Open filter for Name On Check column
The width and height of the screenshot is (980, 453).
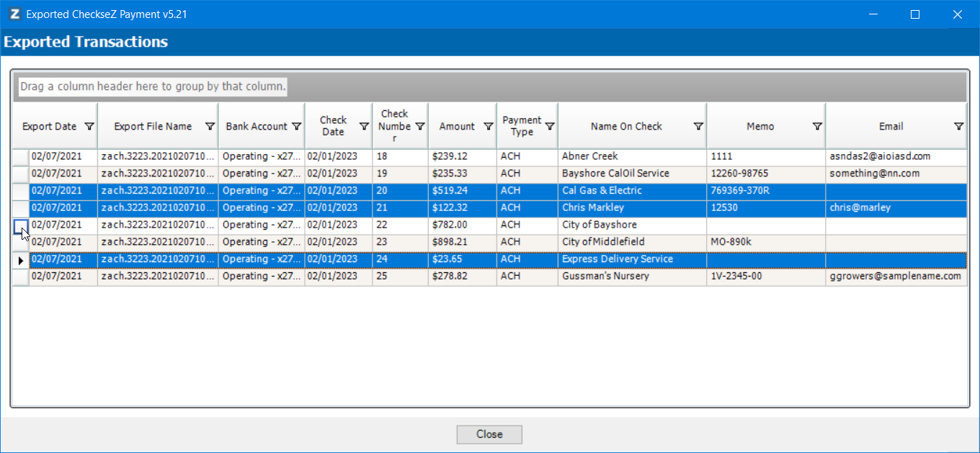pos(698,127)
